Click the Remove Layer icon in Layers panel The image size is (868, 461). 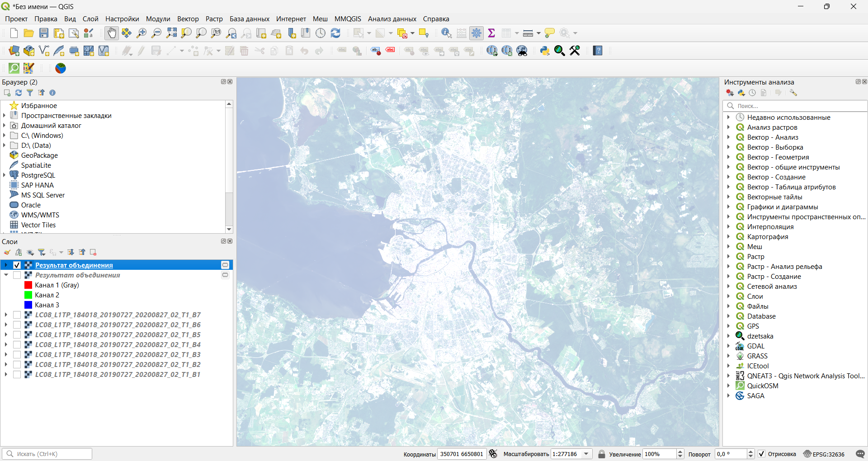click(x=93, y=252)
